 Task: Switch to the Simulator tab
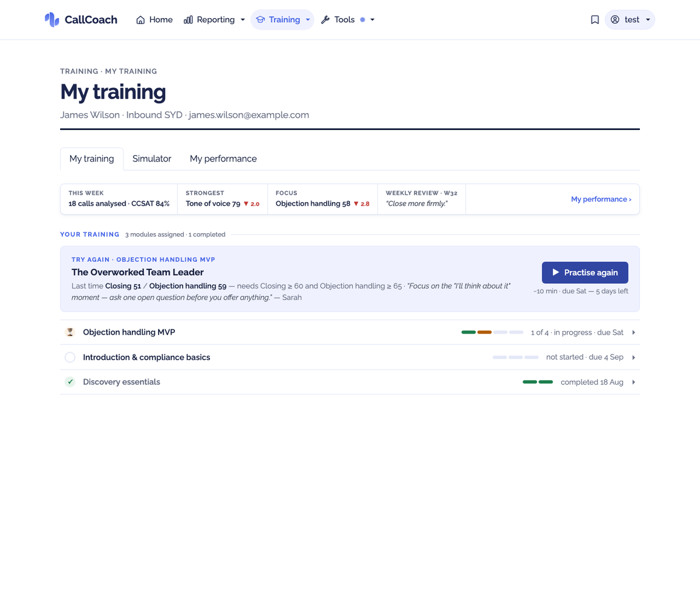click(x=152, y=159)
